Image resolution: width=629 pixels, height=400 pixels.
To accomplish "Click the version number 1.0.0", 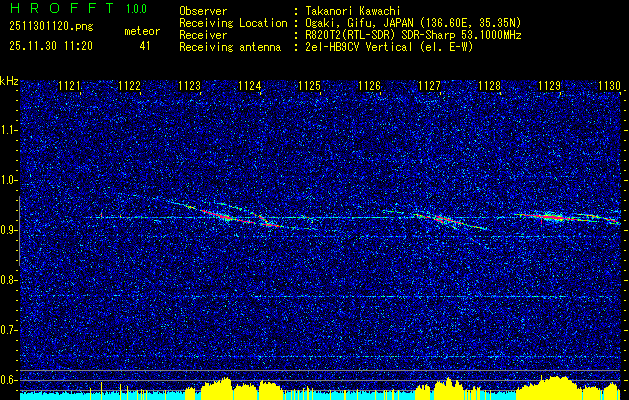I will coord(136,9).
